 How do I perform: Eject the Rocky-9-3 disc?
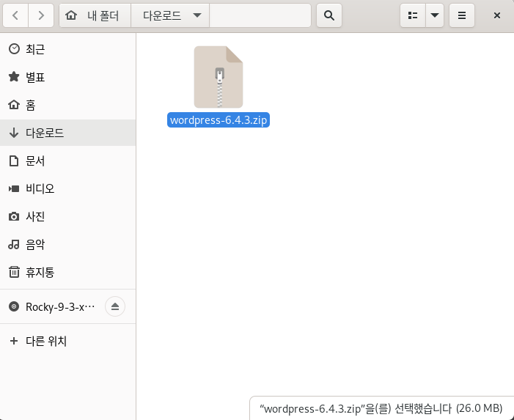tap(115, 306)
